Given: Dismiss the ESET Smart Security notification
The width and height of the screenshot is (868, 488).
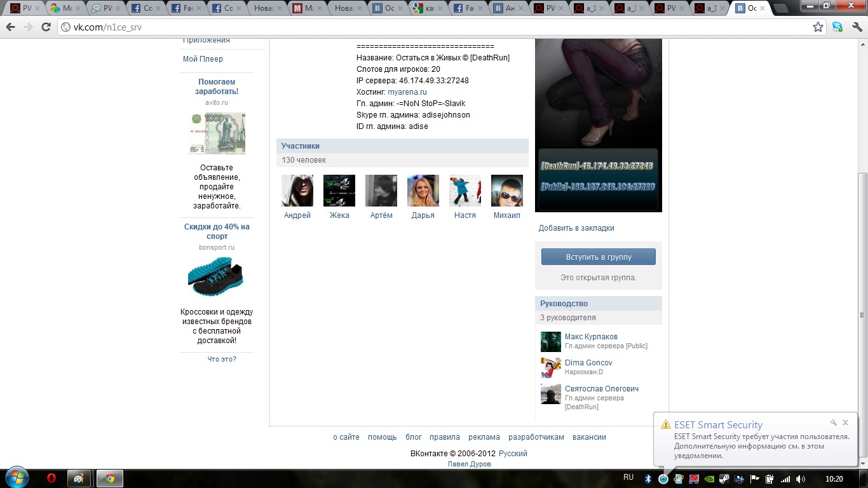Looking at the screenshot, I should pyautogui.click(x=846, y=423).
